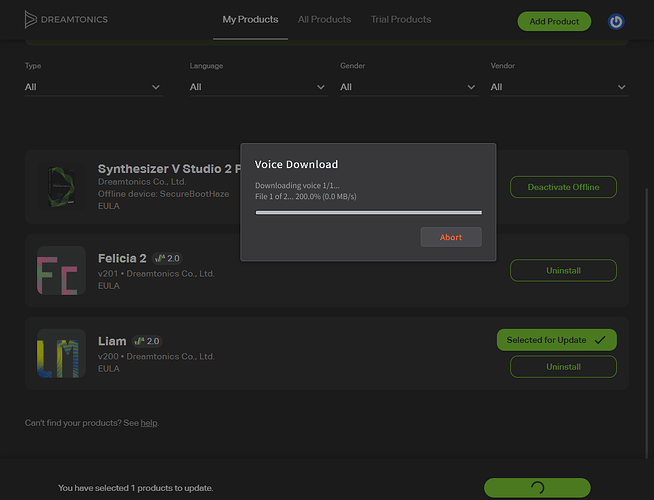654x500 pixels.
Task: Open the help link
Action: coord(149,423)
